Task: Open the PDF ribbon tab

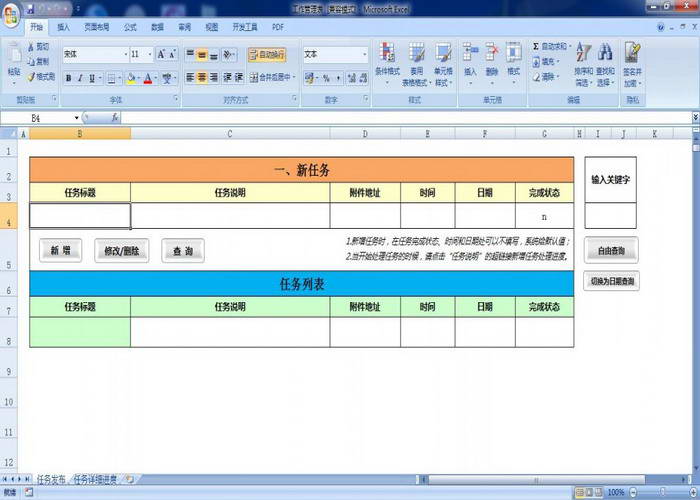Action: [278, 27]
